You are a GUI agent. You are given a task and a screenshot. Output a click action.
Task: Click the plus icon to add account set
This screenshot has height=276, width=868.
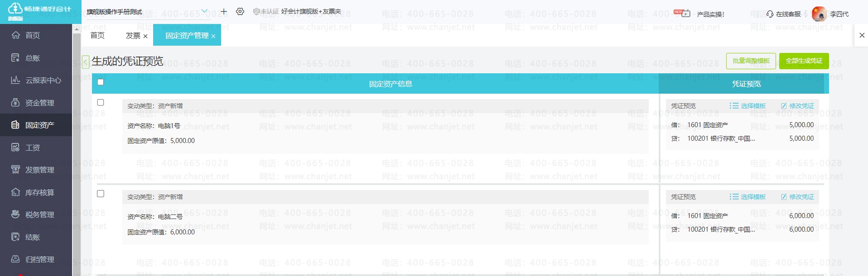[224, 11]
